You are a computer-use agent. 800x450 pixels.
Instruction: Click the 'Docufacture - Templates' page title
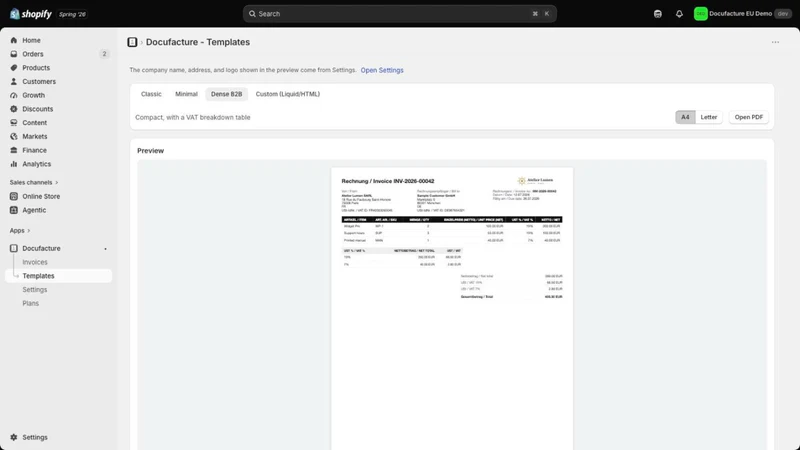pyautogui.click(x=198, y=42)
